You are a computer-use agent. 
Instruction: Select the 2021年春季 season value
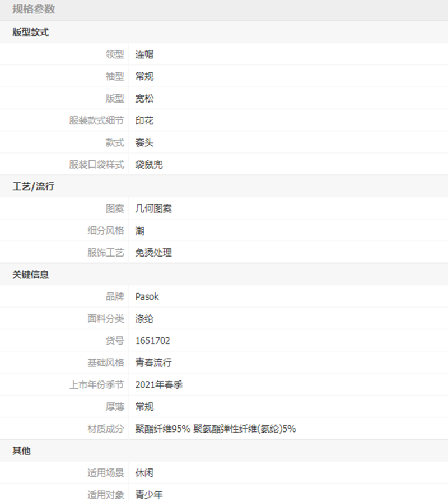159,385
